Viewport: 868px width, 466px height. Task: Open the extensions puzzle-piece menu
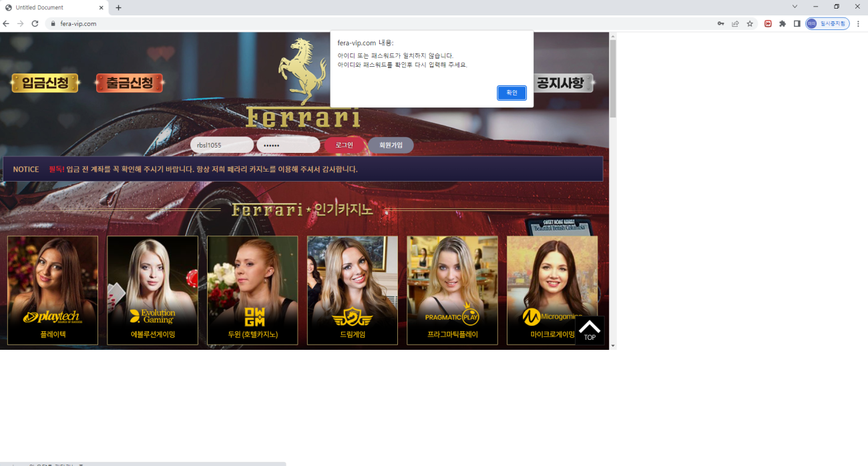click(783, 23)
